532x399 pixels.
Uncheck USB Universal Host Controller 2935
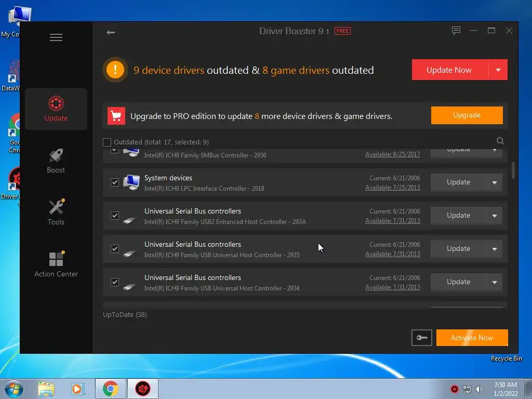coord(115,249)
